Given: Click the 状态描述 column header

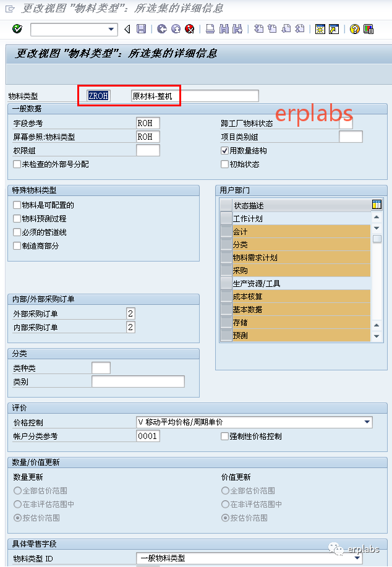Looking at the screenshot, I should coord(301,205).
